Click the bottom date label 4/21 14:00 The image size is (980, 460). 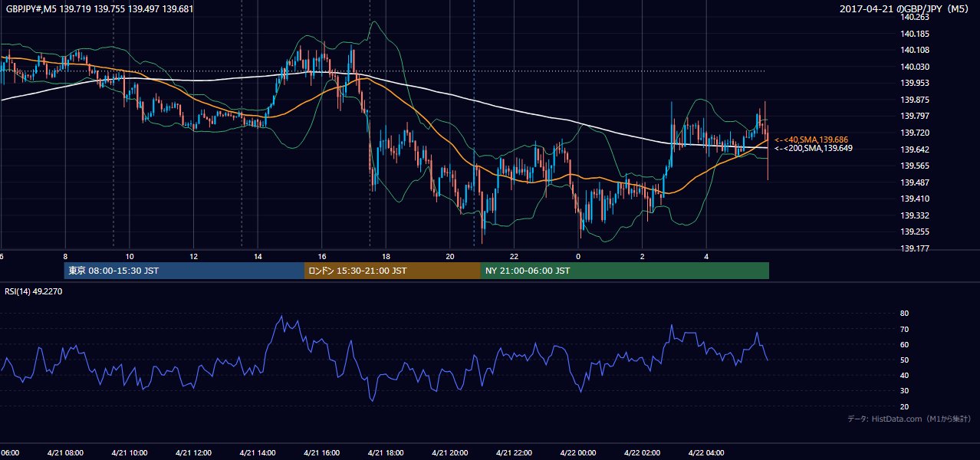[258, 453]
